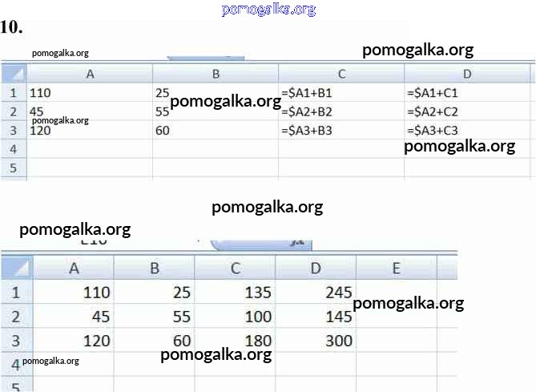The height and width of the screenshot is (392, 536).
Task: Click the cell displaying the value 135
Action: 235,292
